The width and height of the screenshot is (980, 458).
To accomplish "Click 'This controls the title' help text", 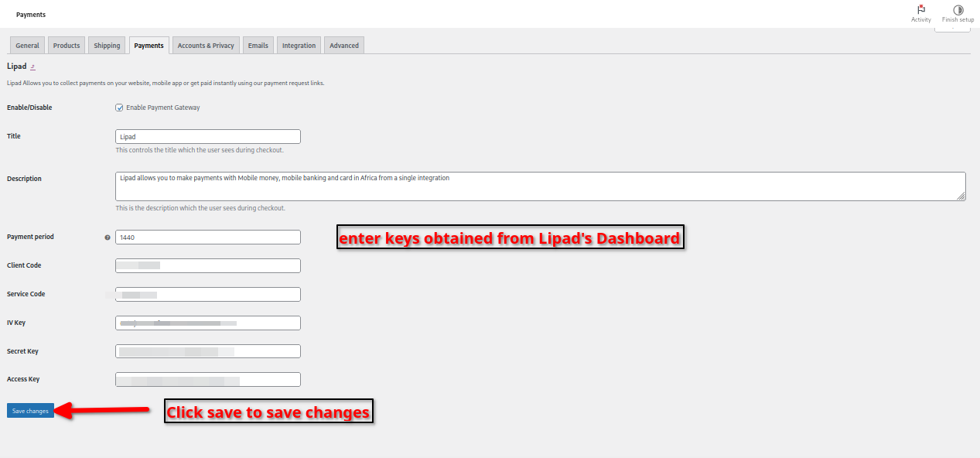I will 200,150.
